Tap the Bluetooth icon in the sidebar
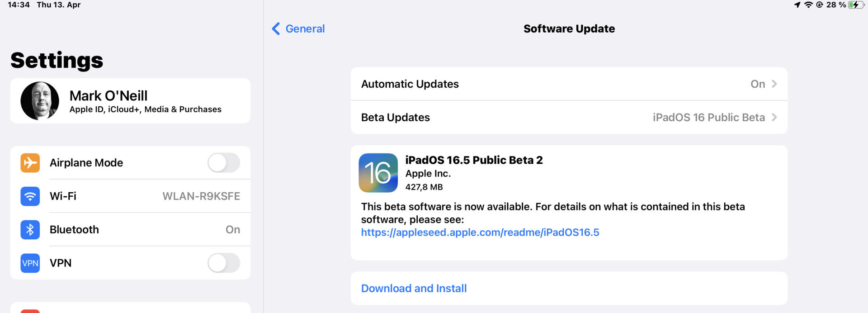This screenshot has width=868, height=313. (30, 230)
